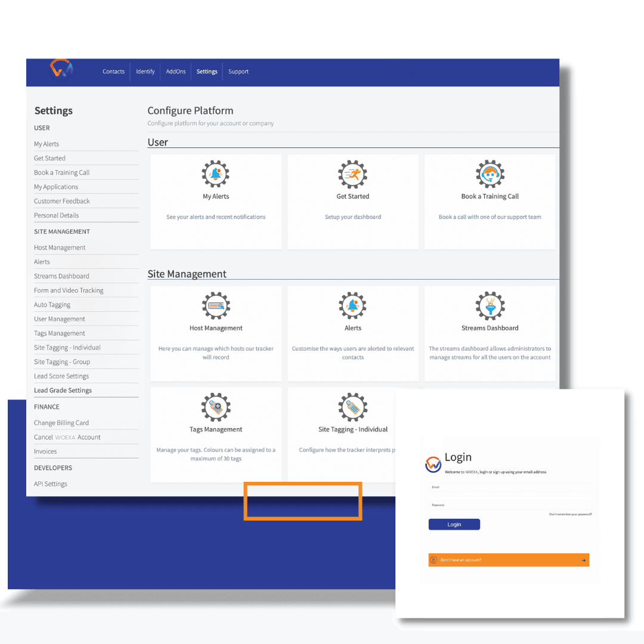Select Support in the top navigation

pyautogui.click(x=239, y=72)
